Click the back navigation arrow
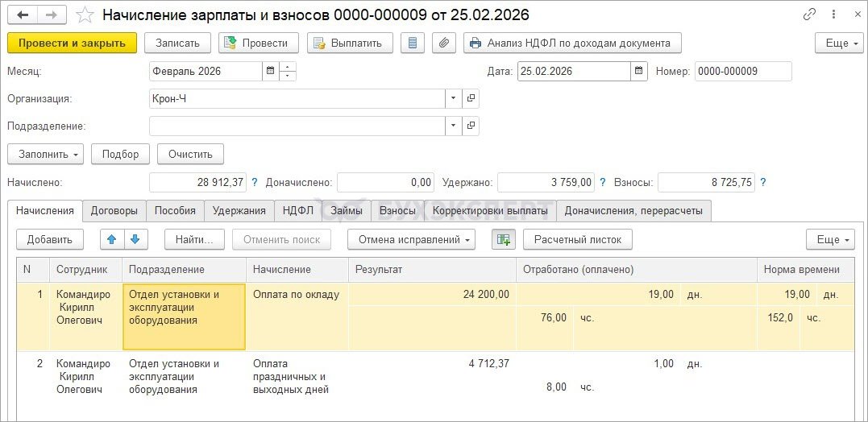 pyautogui.click(x=23, y=15)
